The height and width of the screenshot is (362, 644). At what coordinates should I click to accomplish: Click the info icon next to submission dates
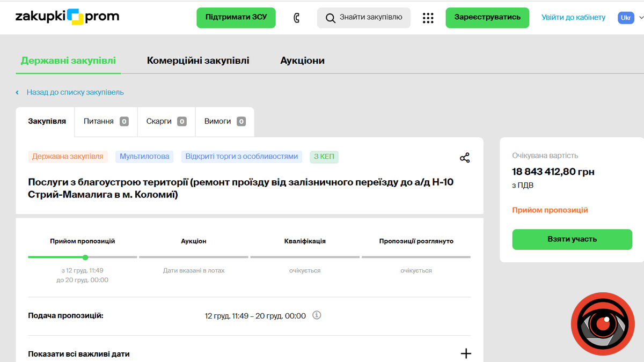317,315
